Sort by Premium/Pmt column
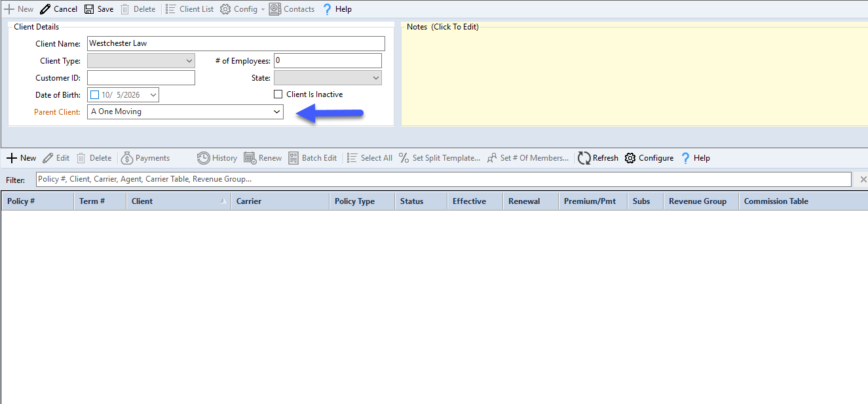The image size is (868, 404). point(593,201)
